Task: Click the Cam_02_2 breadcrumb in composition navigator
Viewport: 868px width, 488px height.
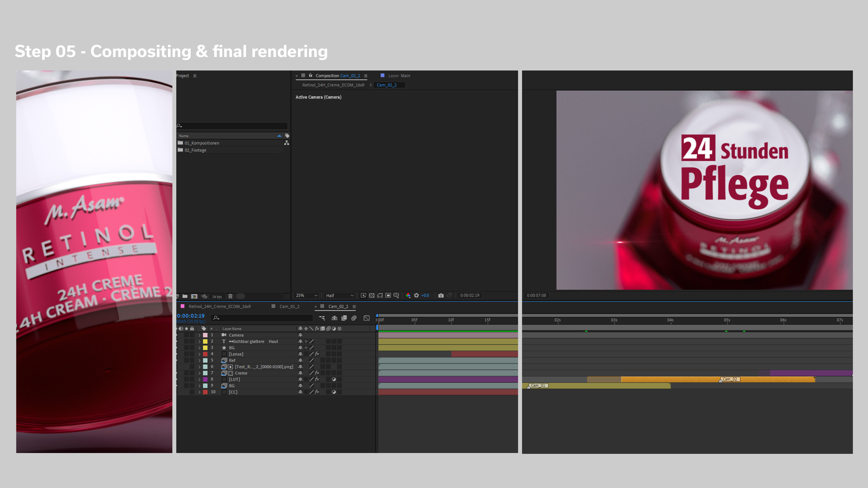Action: [387, 85]
